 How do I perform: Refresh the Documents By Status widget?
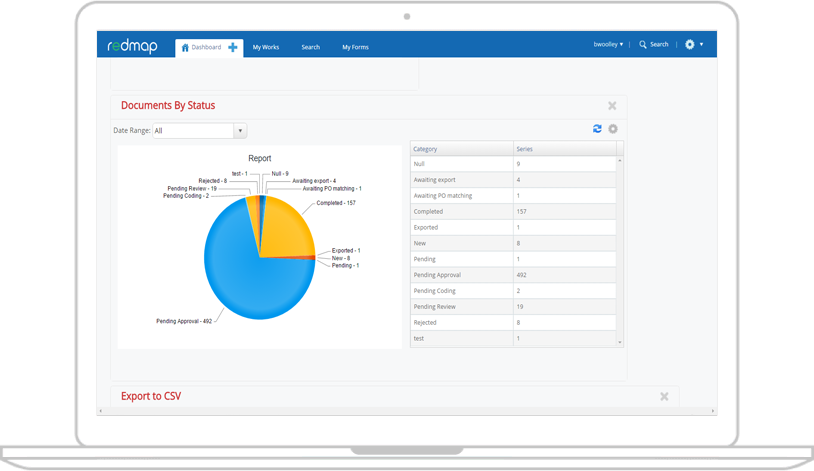597,129
